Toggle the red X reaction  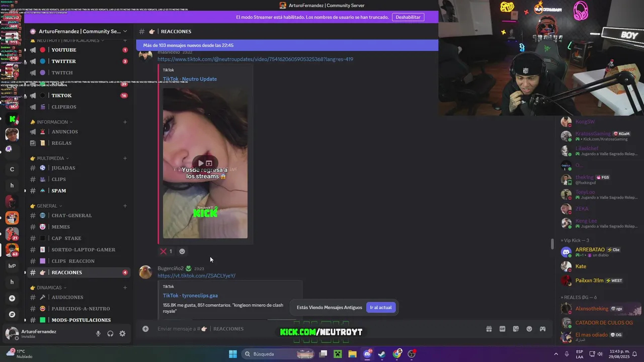[167, 251]
